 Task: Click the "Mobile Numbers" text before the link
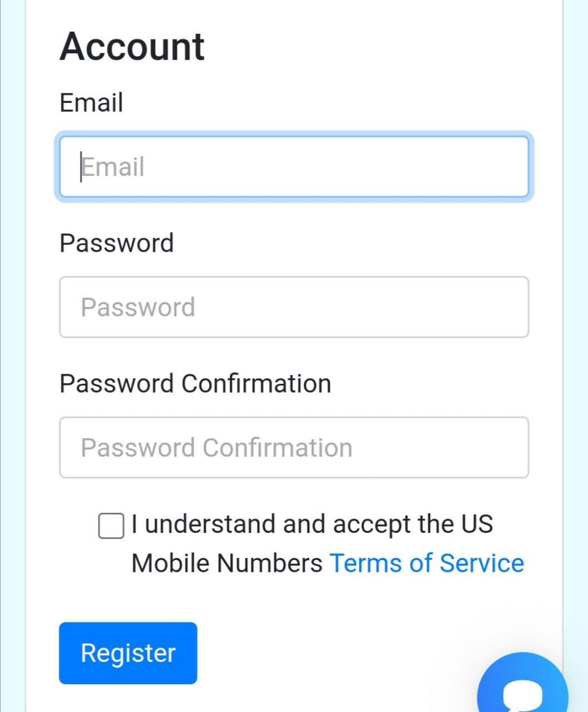click(x=227, y=563)
